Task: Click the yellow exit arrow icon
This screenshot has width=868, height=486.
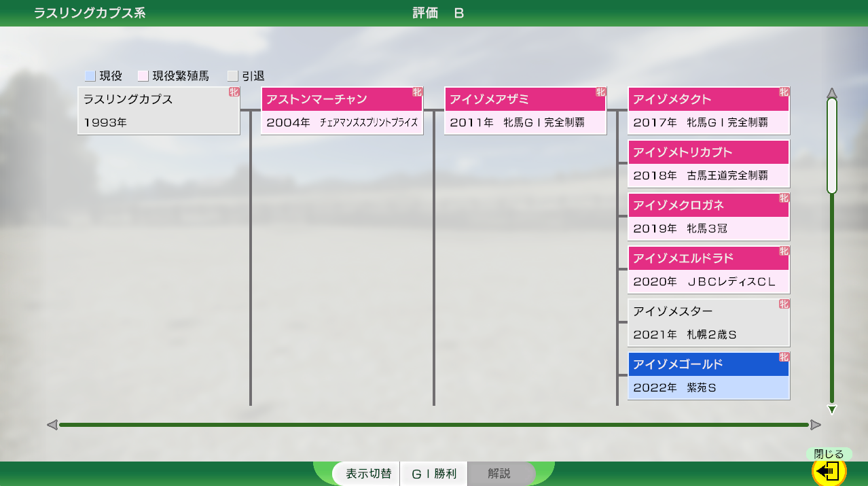Action: (x=829, y=471)
